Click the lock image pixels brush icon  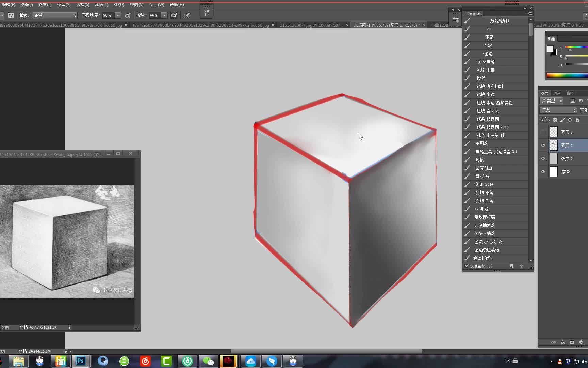562,120
